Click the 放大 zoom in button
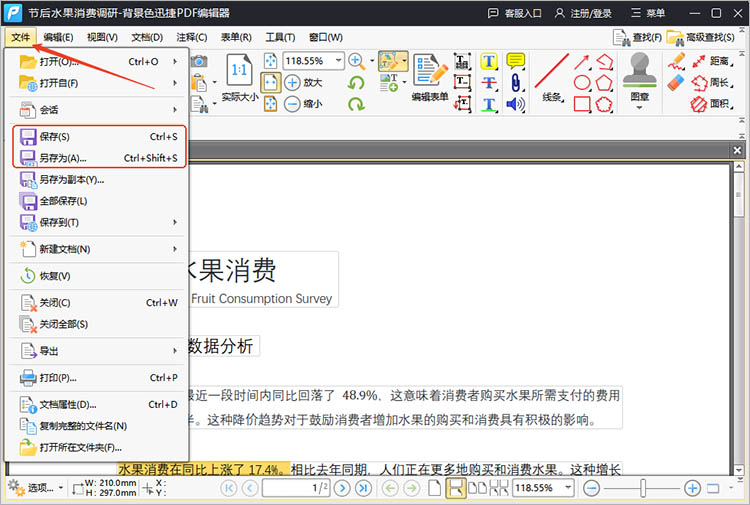The width and height of the screenshot is (750, 505). tap(304, 82)
